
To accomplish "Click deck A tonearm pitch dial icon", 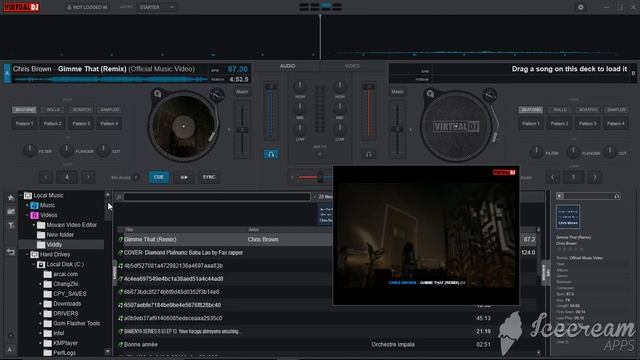I will pyautogui.click(x=217, y=95).
